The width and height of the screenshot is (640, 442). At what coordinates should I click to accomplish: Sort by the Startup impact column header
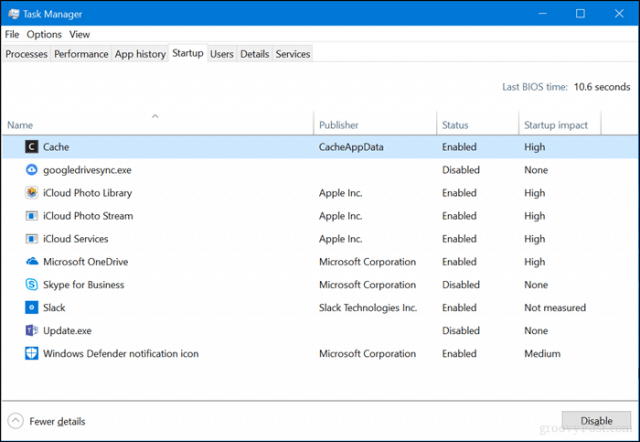pyautogui.click(x=560, y=124)
